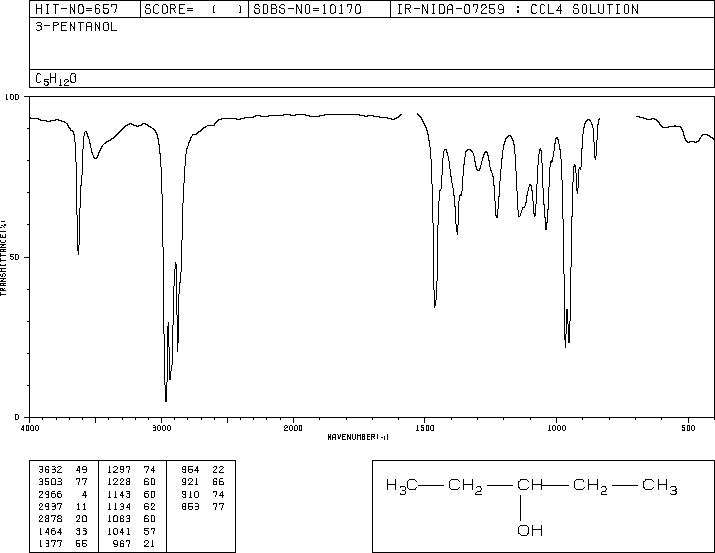Click the molecular formula C5H12O
The height and width of the screenshot is (553, 715).
pyautogui.click(x=56, y=79)
